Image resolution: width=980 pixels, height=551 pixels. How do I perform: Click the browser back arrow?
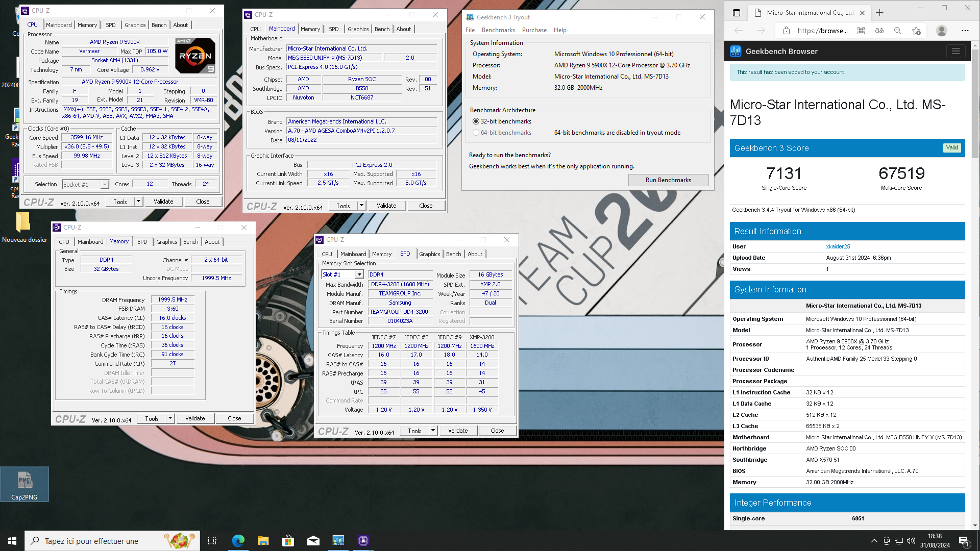pyautogui.click(x=739, y=31)
